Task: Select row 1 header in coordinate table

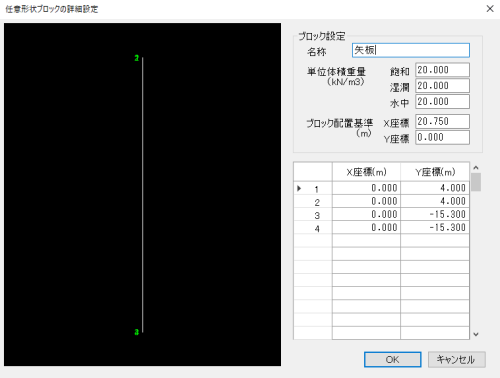Action: [x=313, y=189]
